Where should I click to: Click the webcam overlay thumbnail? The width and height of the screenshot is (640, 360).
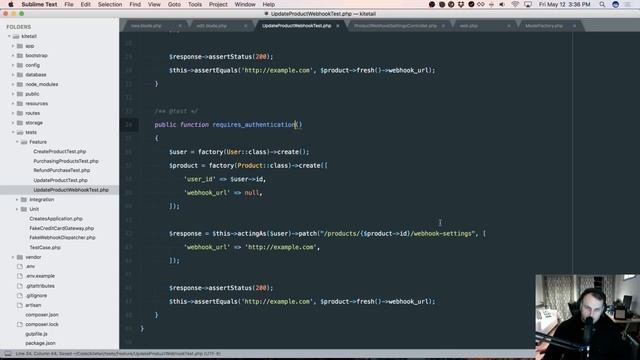point(588,317)
